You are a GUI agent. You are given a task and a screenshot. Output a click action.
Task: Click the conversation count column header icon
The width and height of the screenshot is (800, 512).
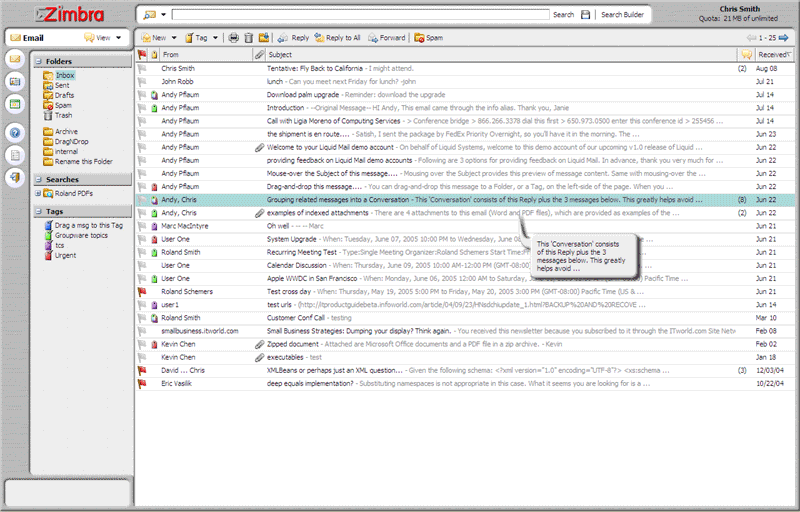(746, 55)
